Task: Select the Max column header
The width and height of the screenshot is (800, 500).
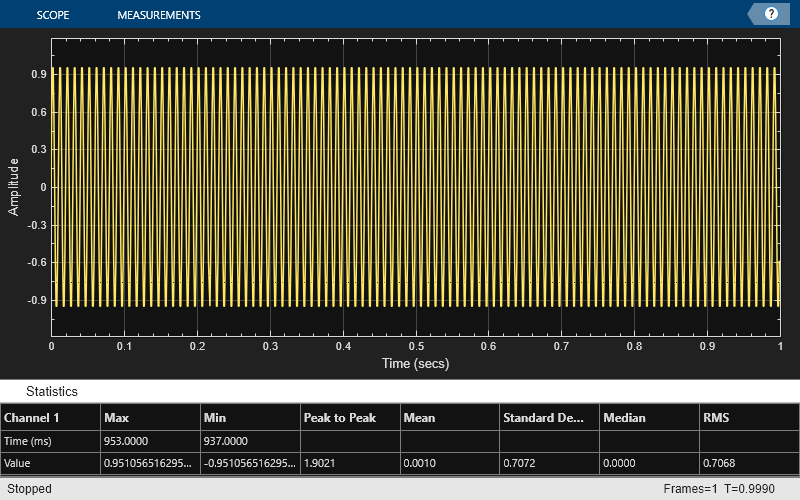Action: 116,417
